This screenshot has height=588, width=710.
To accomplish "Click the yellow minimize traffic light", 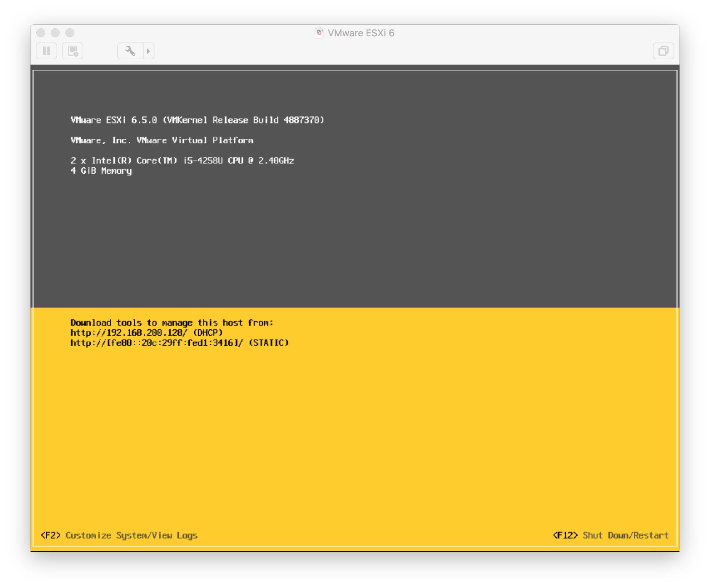I will coord(55,33).
